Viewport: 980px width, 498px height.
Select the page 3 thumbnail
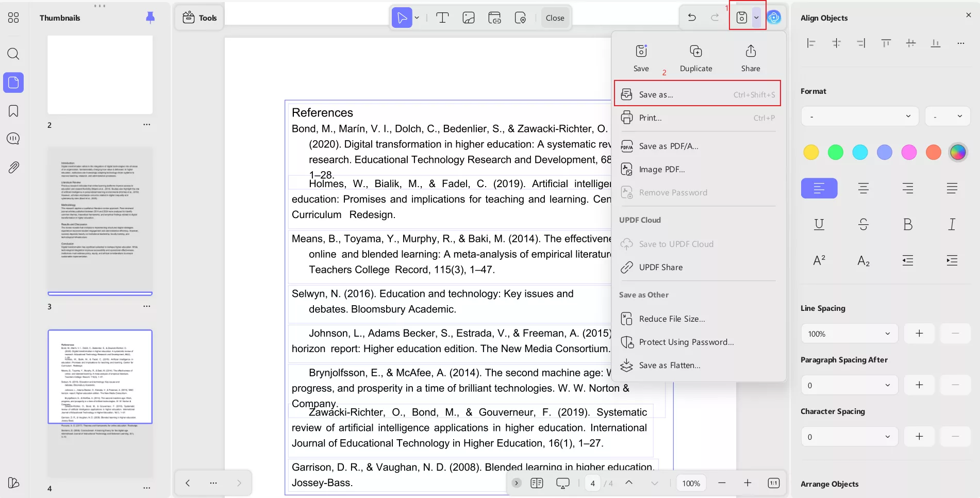[x=100, y=220]
